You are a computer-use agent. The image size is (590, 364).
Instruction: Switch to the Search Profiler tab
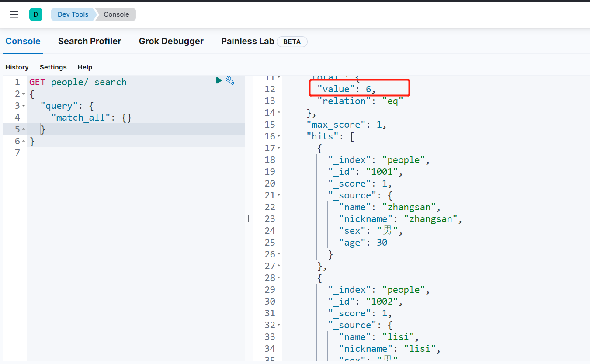tap(90, 41)
